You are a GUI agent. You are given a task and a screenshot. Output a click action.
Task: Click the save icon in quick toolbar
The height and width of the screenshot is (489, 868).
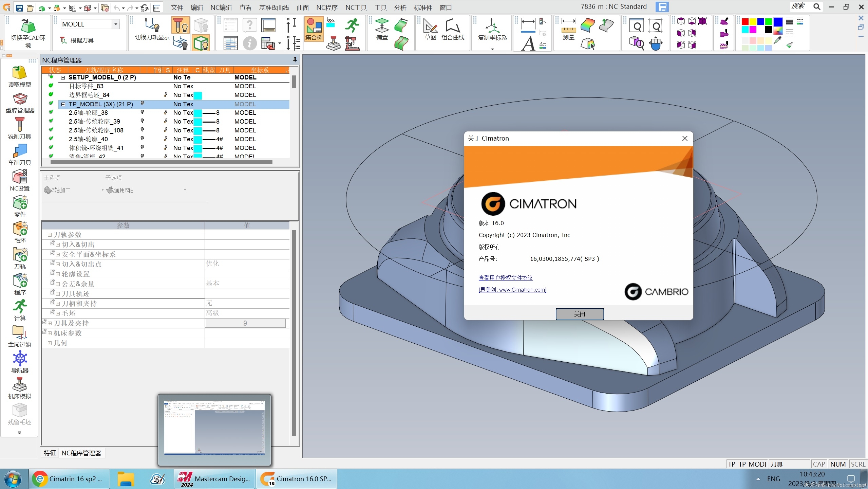click(19, 7)
